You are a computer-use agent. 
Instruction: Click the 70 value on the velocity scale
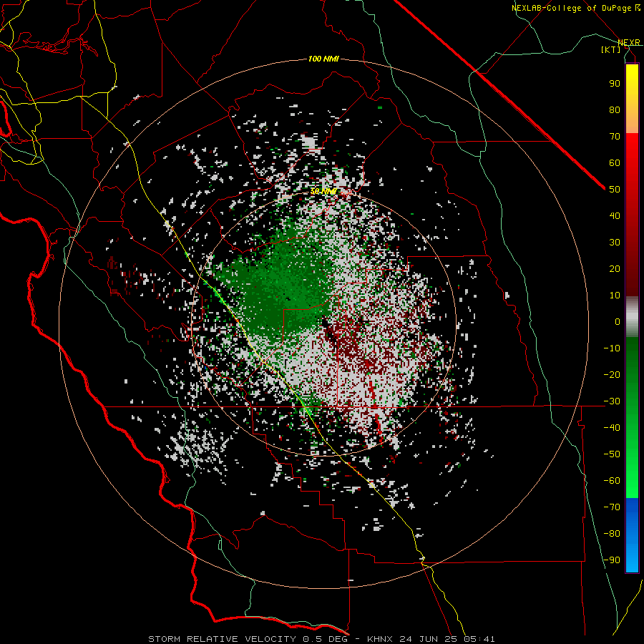(x=615, y=137)
